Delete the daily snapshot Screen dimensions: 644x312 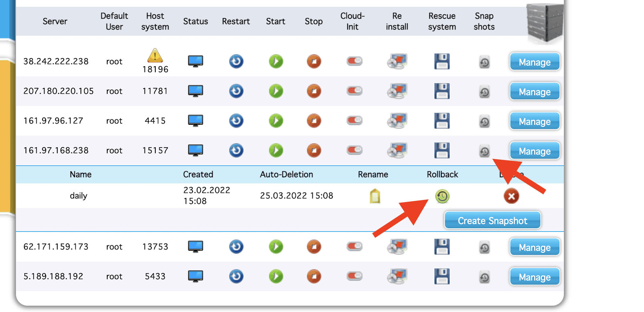click(x=511, y=196)
